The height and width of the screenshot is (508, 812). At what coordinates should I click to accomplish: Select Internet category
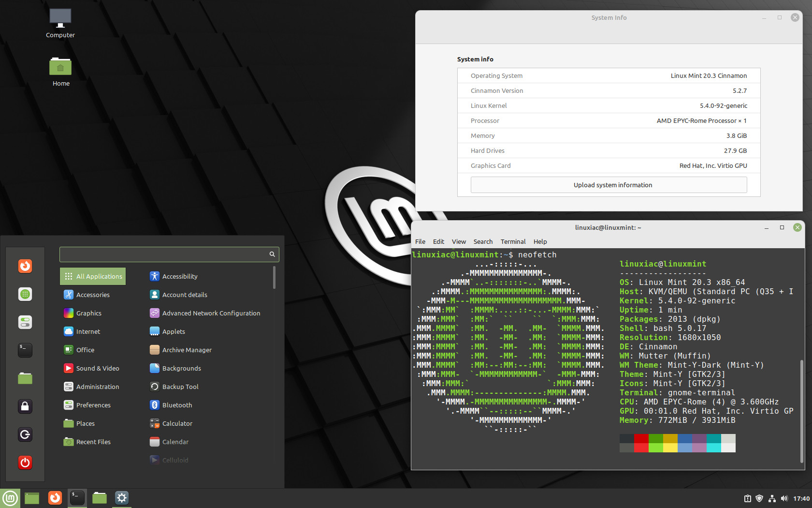[x=82, y=331]
